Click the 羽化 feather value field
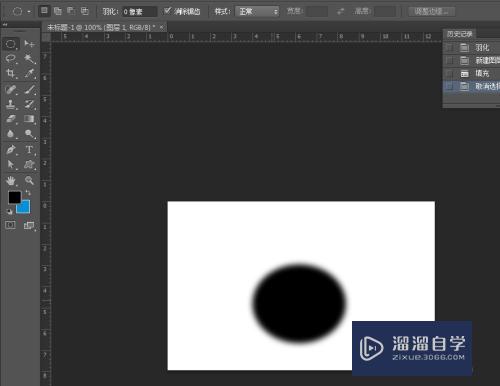The image size is (500, 386). pos(139,12)
